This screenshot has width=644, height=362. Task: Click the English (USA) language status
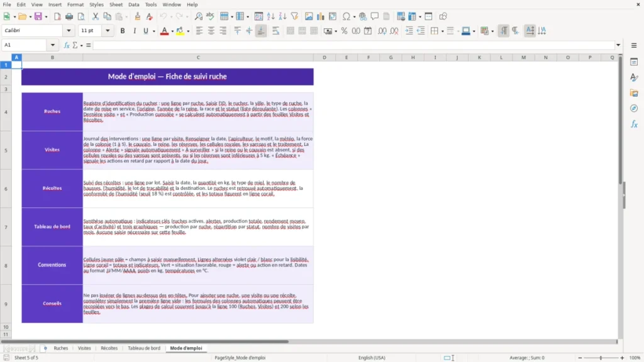[x=372, y=358]
